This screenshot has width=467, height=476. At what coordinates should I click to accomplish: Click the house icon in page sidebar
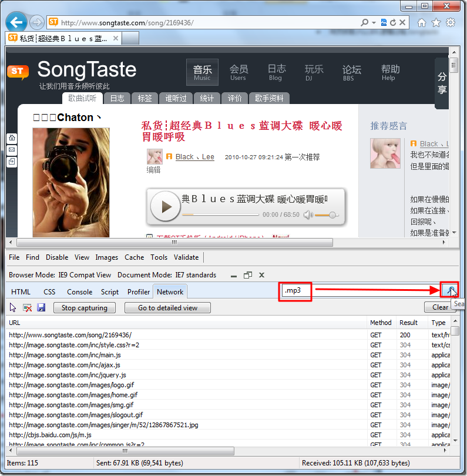pos(12,138)
